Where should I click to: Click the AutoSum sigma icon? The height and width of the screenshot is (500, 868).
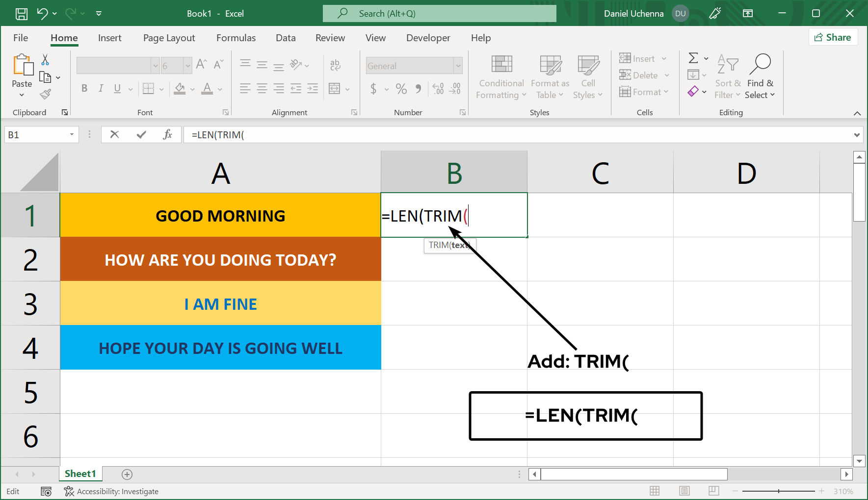693,58
